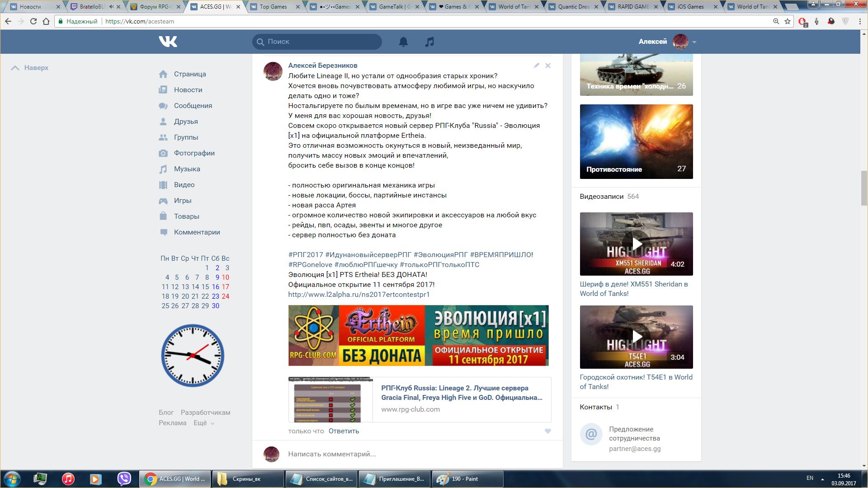This screenshot has width=868, height=488.
Task: Play T54E1 highlight video
Action: (x=636, y=337)
